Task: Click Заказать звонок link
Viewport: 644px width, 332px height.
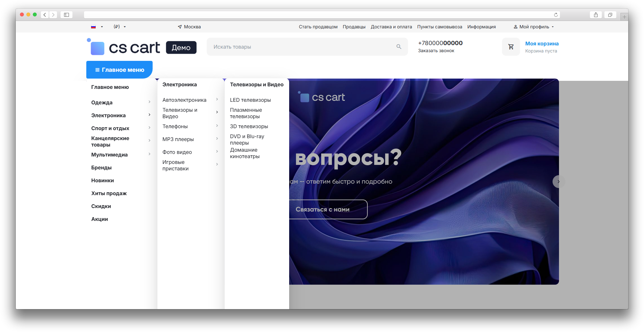Action: pyautogui.click(x=436, y=51)
